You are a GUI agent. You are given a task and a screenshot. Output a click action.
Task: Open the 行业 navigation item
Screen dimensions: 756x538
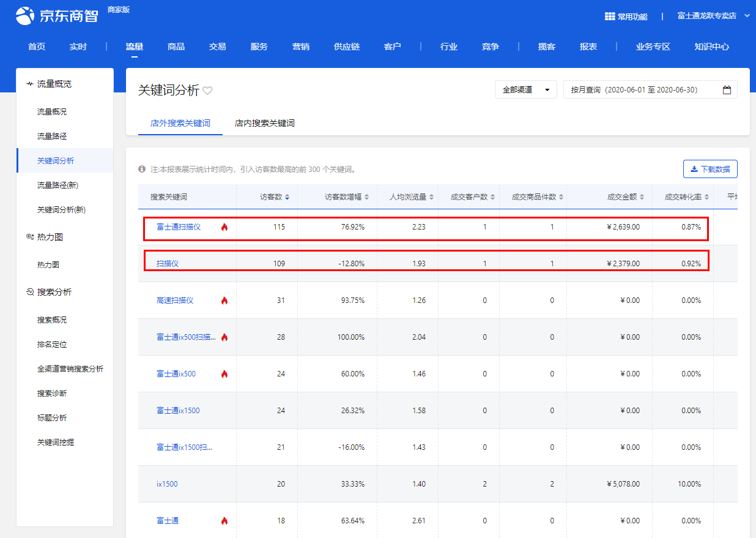pyautogui.click(x=449, y=47)
